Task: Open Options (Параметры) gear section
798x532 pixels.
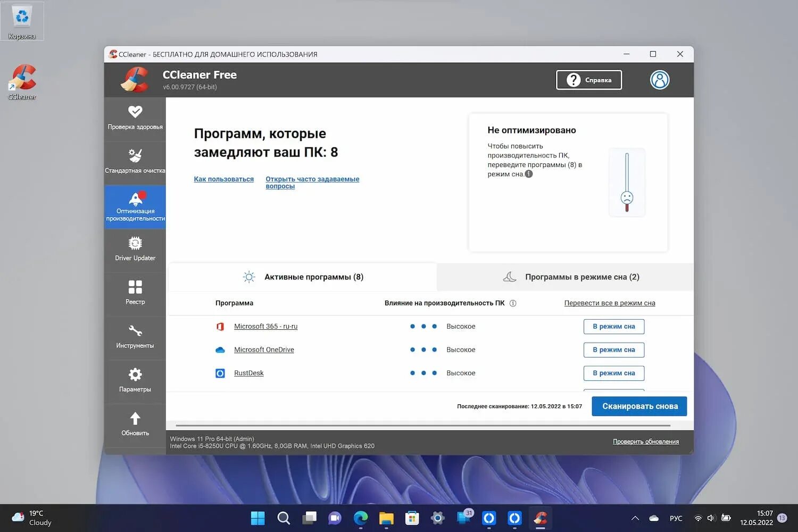Action: click(135, 381)
